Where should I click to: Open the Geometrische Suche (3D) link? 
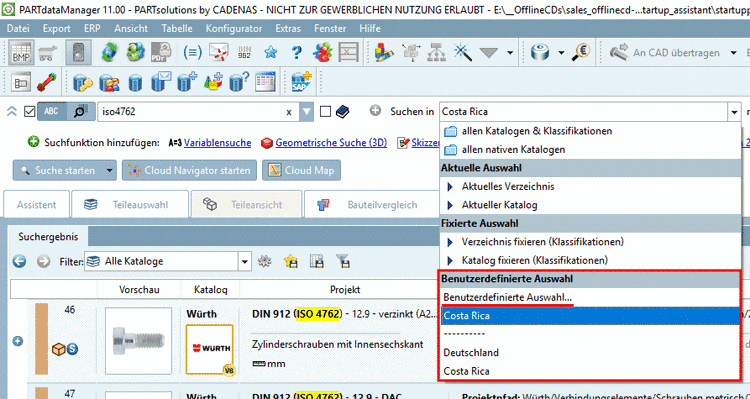[x=331, y=142]
